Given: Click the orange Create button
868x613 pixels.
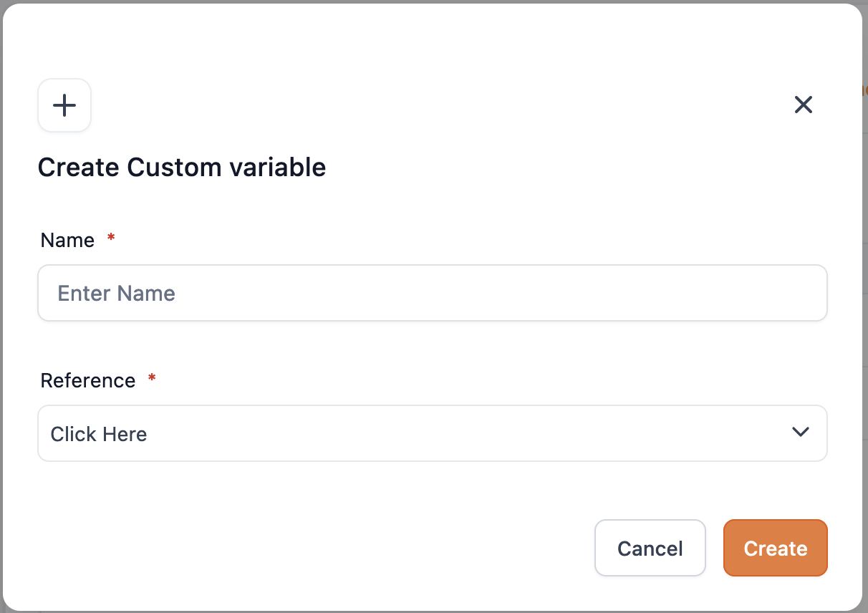Looking at the screenshot, I should coord(775,549).
